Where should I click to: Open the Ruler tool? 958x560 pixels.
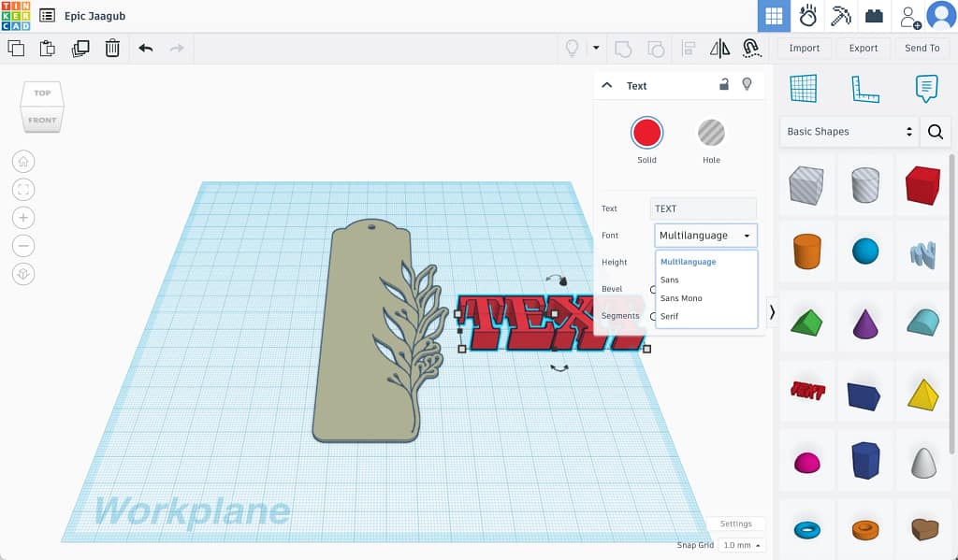coord(864,89)
